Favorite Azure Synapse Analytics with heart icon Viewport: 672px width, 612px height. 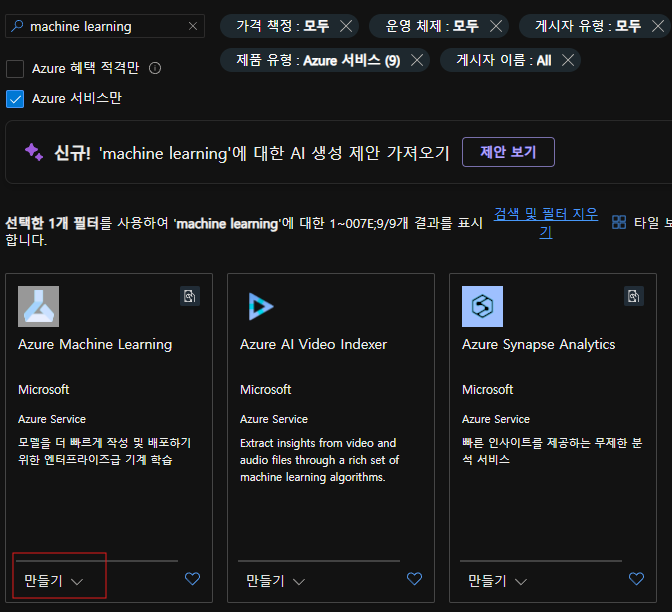click(636, 579)
